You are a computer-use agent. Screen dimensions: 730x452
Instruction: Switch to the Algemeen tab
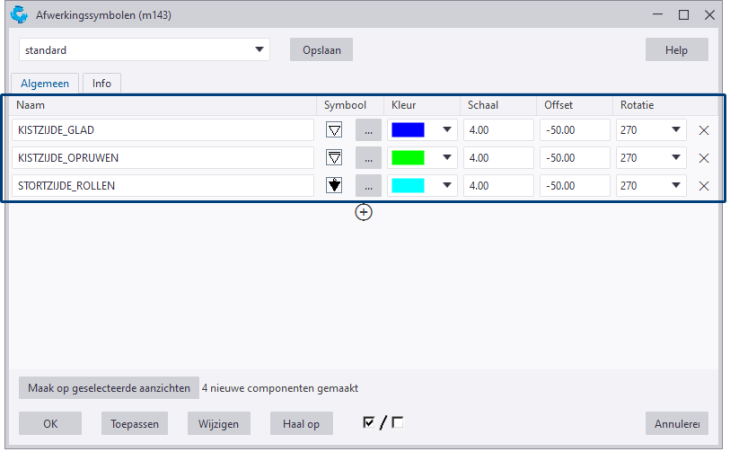point(45,83)
